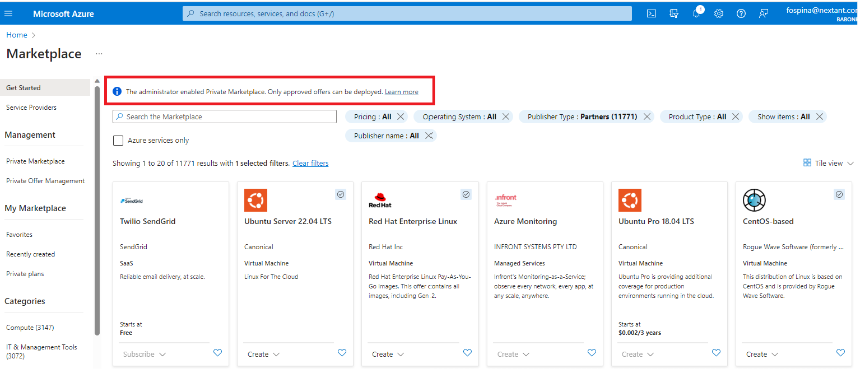Select Service Providers in the sidebar
The width and height of the screenshot is (858, 374).
[x=31, y=108]
